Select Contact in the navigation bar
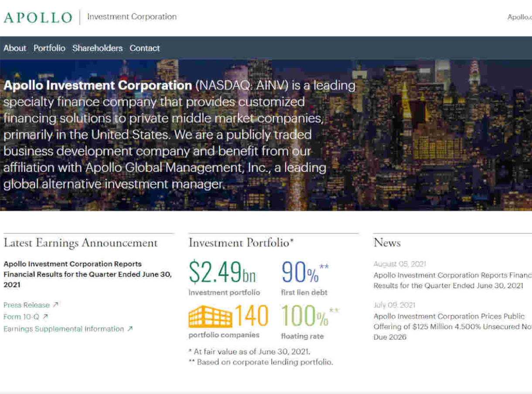The width and height of the screenshot is (532, 394). pyautogui.click(x=144, y=48)
